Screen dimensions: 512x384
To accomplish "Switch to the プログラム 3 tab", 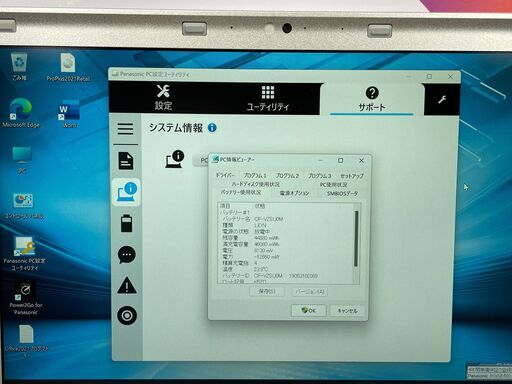I will click(x=319, y=176).
